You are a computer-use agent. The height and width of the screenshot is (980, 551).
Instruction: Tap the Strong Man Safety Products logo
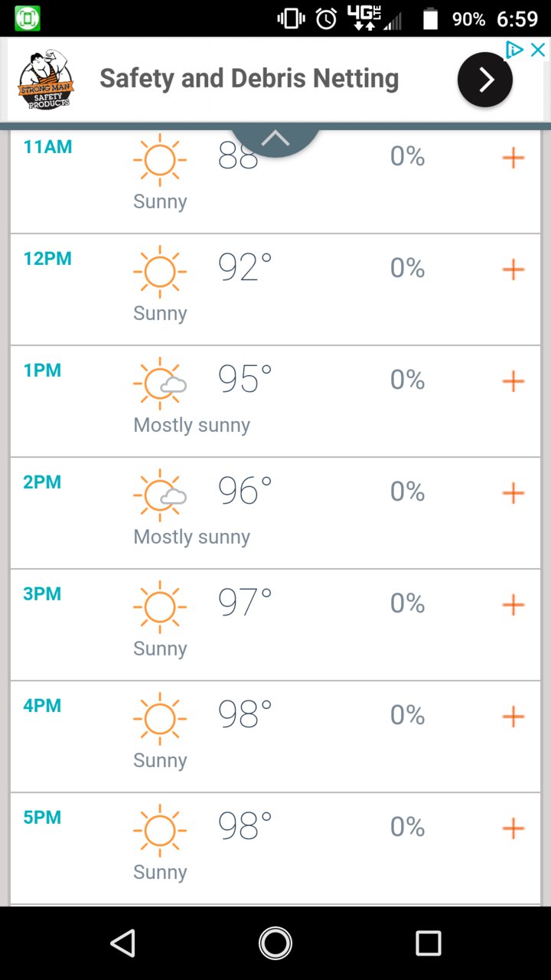(x=46, y=80)
